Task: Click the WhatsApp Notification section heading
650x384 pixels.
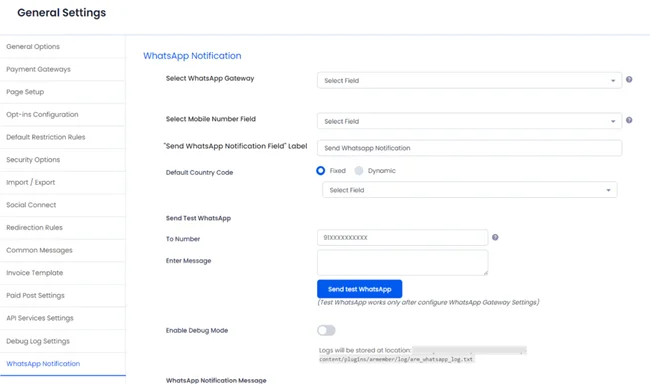Action: tap(192, 56)
